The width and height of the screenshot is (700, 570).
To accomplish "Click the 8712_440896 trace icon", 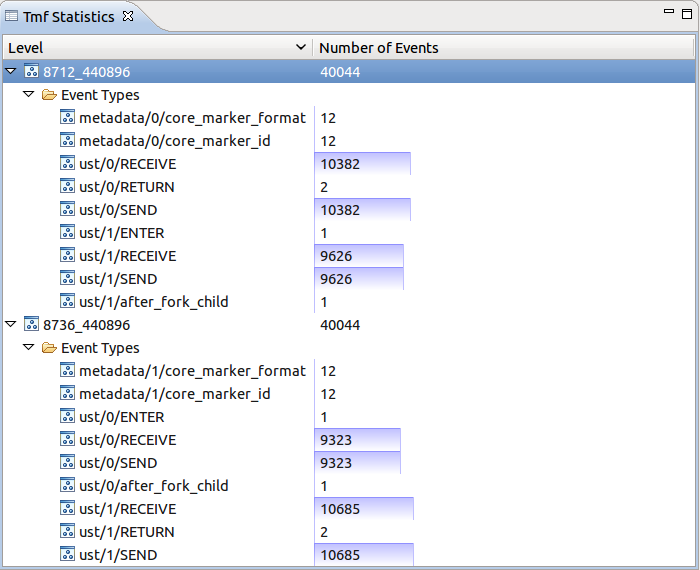I will point(31,72).
